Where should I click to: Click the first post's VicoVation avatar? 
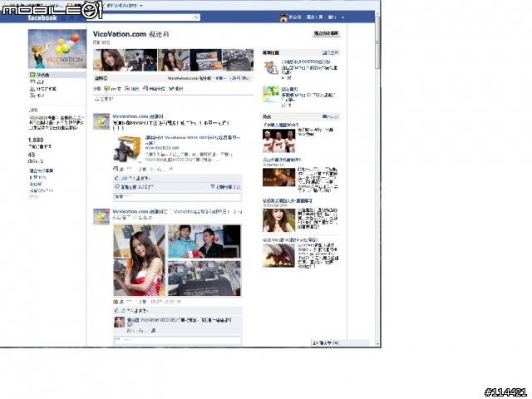[x=101, y=122]
